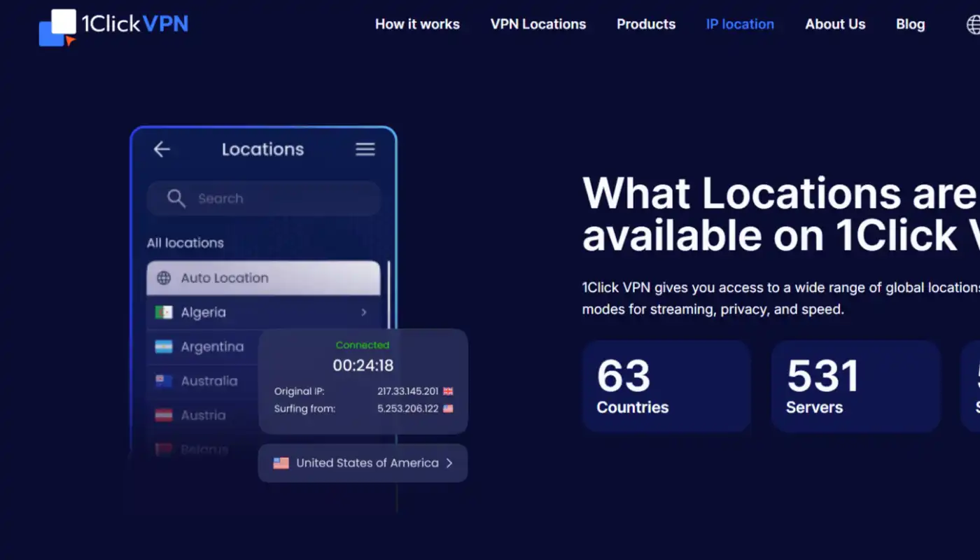Open the hamburger menu in Locations panel

(x=365, y=149)
